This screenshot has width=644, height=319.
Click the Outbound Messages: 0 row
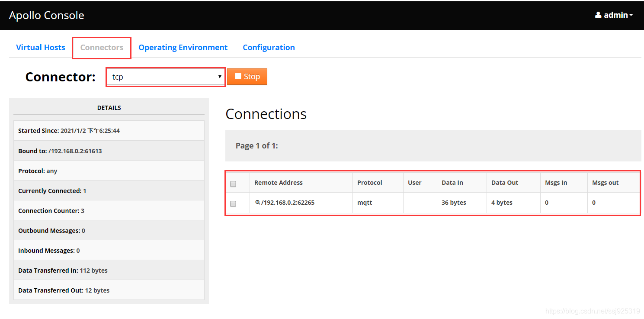point(109,230)
